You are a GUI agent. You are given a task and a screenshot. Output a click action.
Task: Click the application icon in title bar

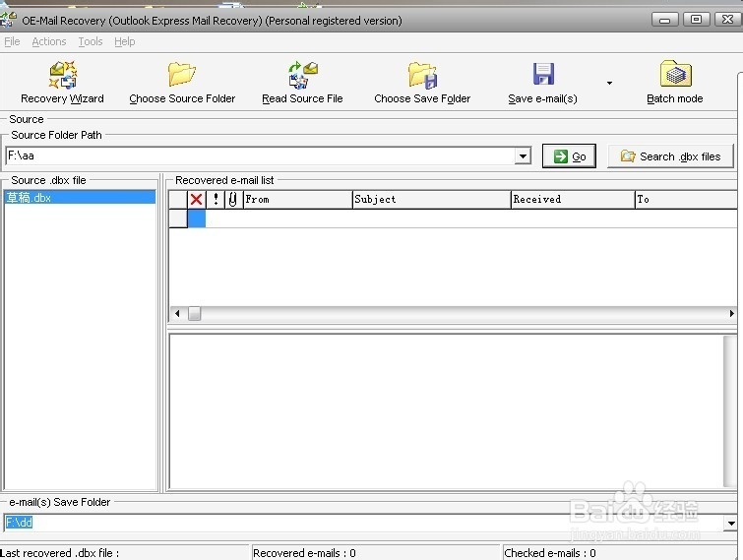[x=8, y=20]
